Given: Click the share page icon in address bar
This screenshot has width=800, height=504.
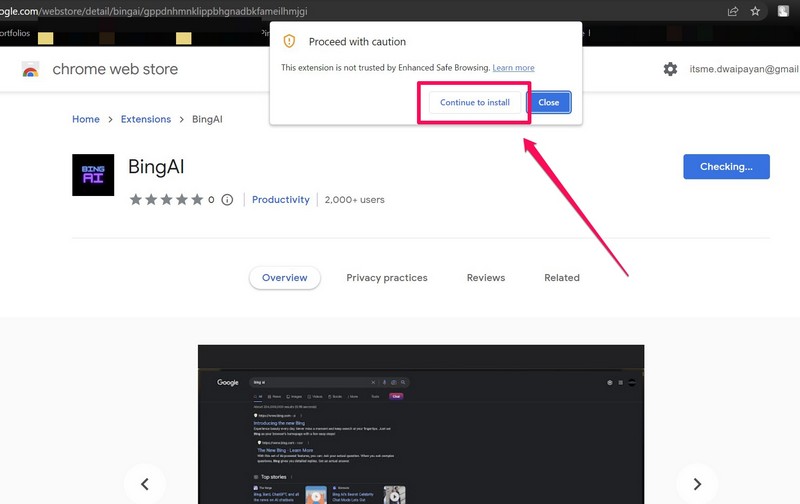Looking at the screenshot, I should click(x=733, y=11).
